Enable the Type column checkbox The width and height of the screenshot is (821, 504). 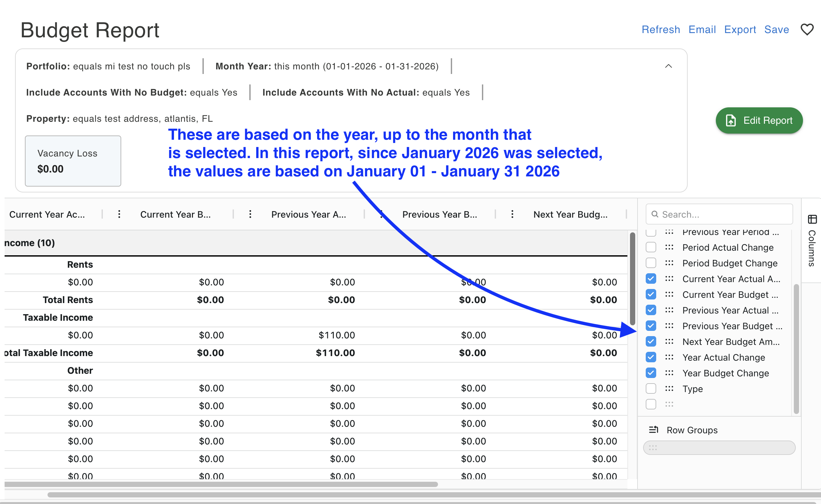pos(651,389)
